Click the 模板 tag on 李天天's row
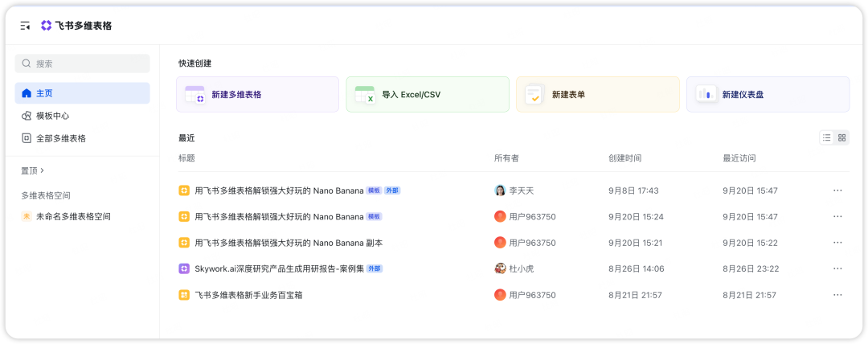 click(x=375, y=190)
